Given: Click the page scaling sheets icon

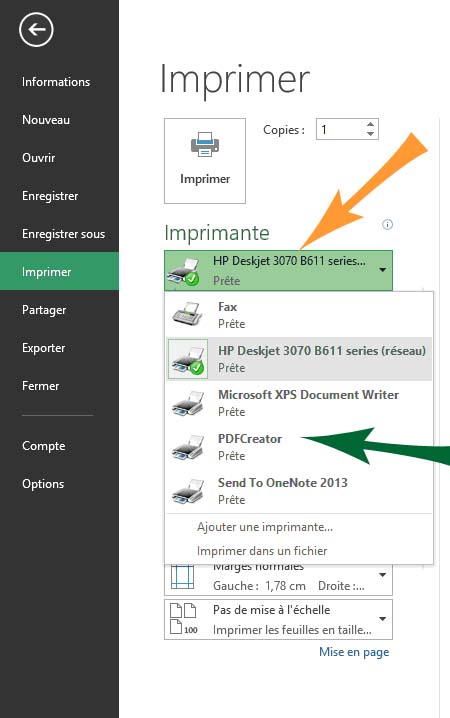Looking at the screenshot, I should click(183, 619).
